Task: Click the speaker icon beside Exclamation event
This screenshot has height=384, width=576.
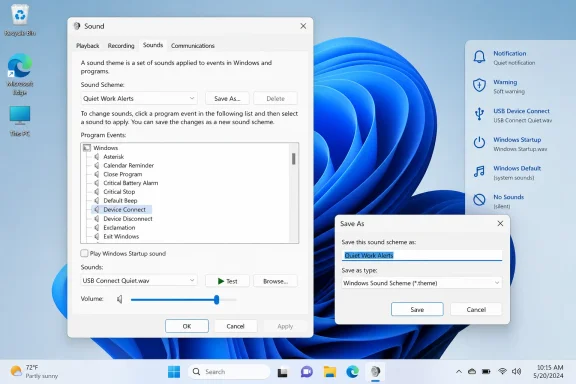Action: click(97, 227)
